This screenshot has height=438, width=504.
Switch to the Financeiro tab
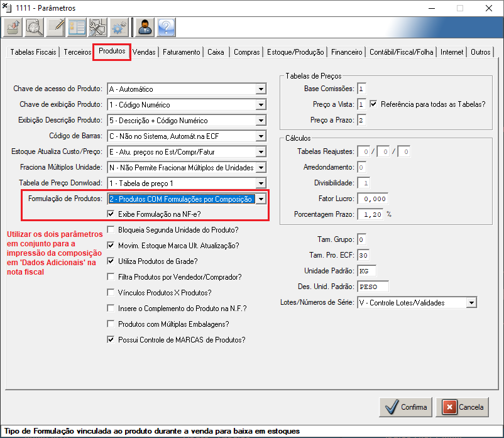coord(346,52)
